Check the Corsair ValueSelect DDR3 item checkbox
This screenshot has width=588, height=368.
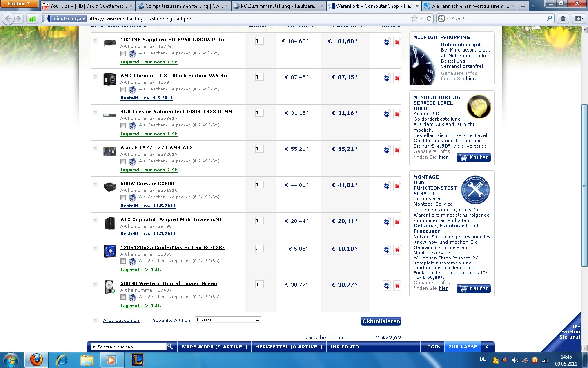point(95,112)
